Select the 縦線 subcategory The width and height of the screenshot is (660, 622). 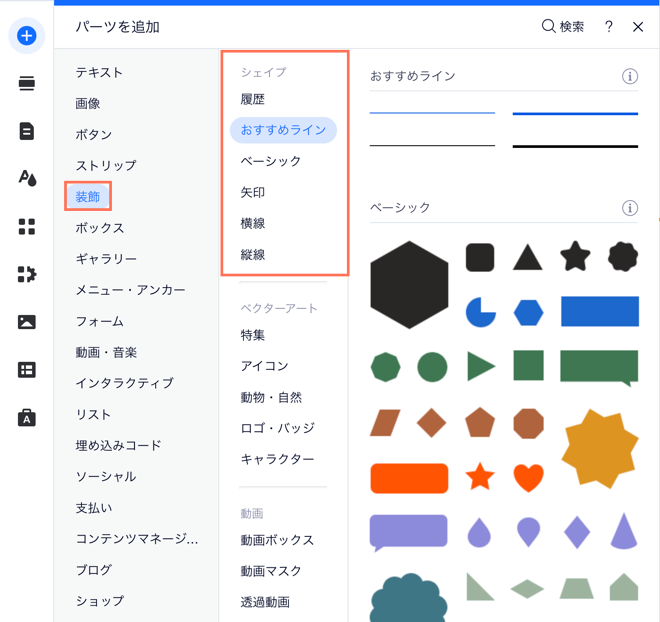click(253, 255)
